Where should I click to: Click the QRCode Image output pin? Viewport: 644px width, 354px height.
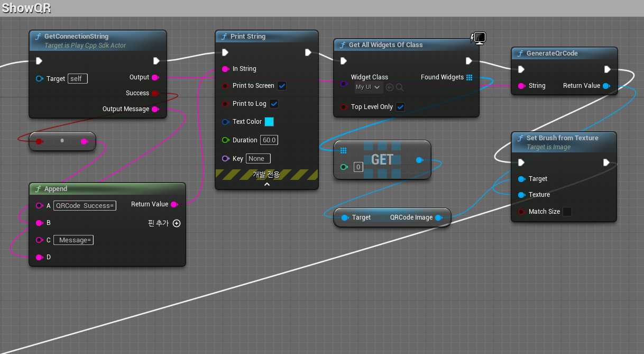pyautogui.click(x=438, y=217)
